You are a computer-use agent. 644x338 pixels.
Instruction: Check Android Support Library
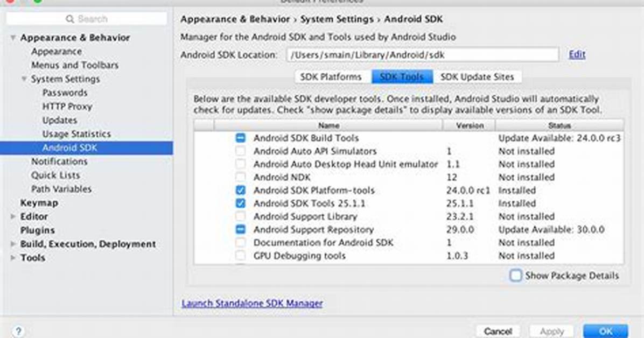tap(240, 216)
